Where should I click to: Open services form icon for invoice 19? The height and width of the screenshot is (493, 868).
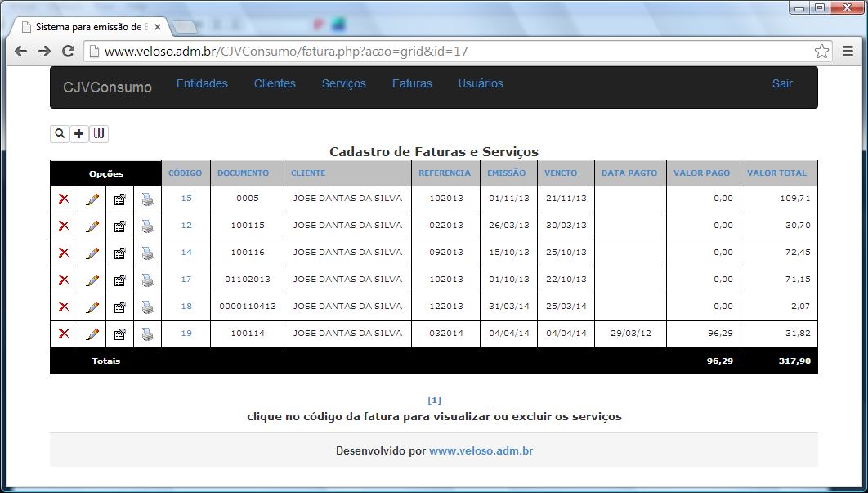(x=119, y=334)
